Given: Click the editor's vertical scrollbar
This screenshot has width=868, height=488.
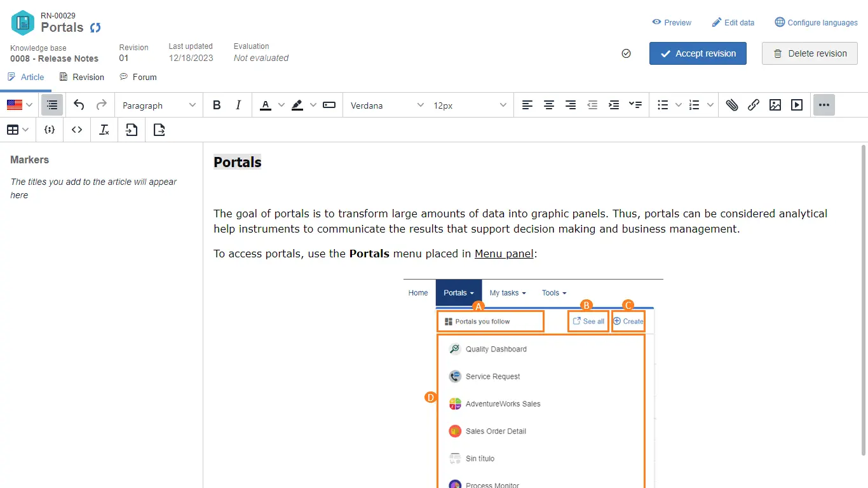Looking at the screenshot, I should click(863, 299).
